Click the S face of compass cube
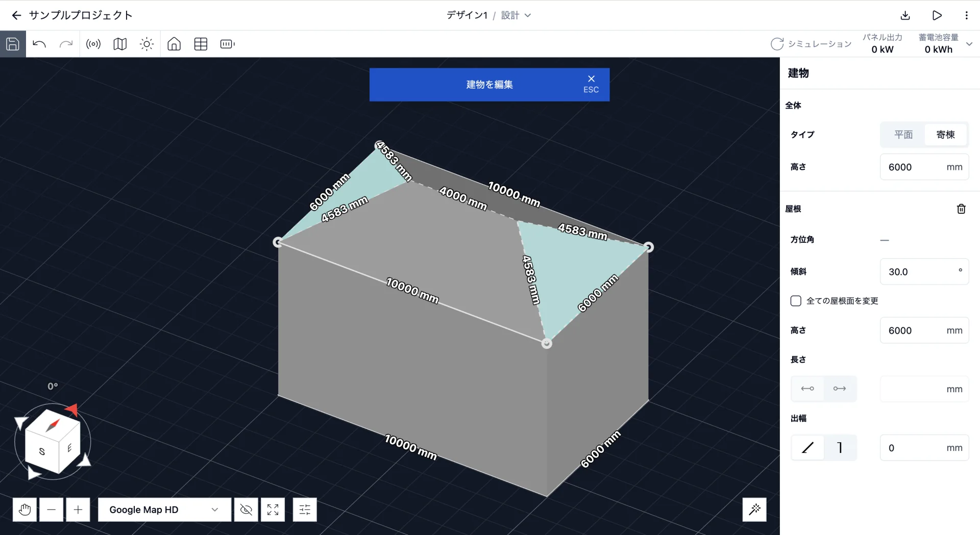980x535 pixels. (x=42, y=451)
